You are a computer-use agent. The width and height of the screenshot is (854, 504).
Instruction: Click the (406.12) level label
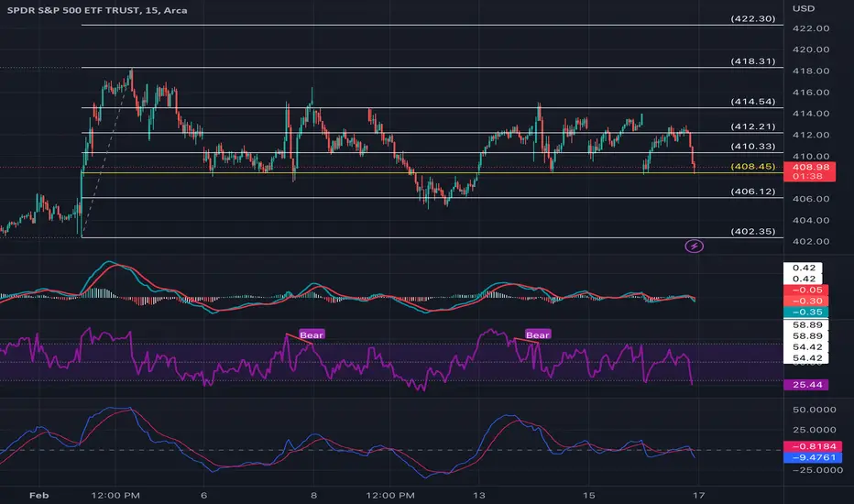click(752, 192)
